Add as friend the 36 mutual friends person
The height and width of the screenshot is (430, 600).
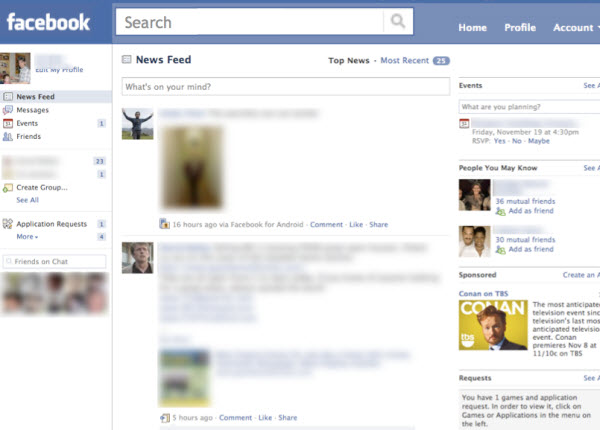(531, 211)
